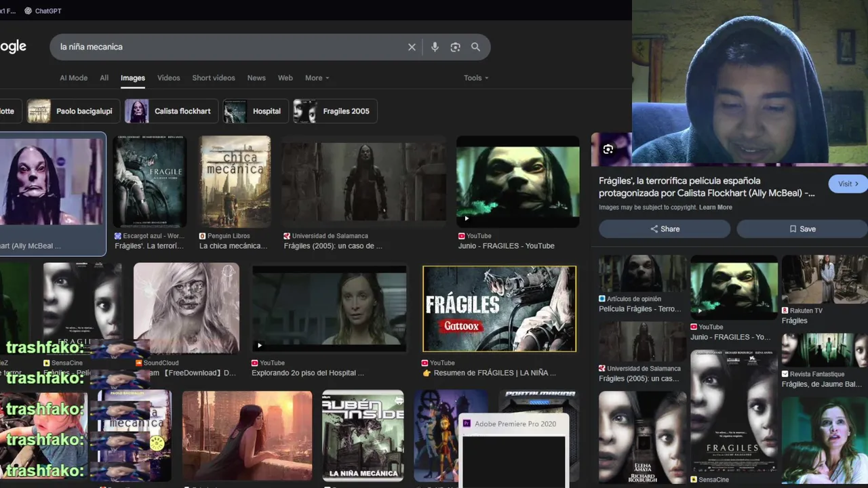Open search by image (Lens) icon
Image resolution: width=868 pixels, height=488 pixels.
[455, 47]
